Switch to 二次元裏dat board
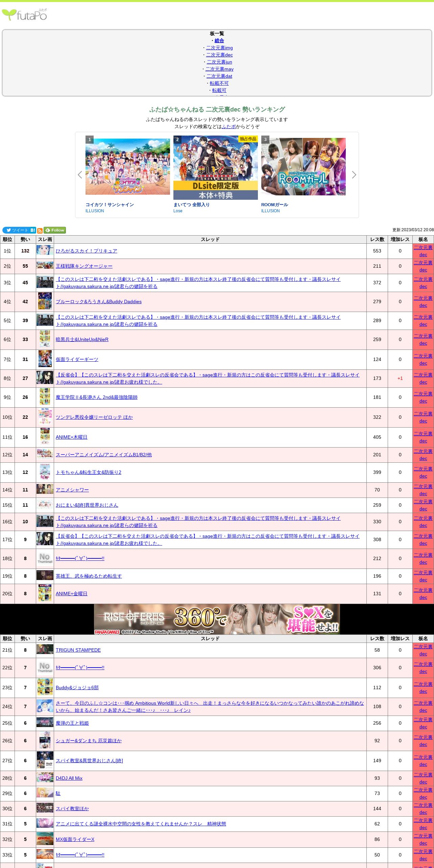The height and width of the screenshot is (868, 434). pos(219,76)
